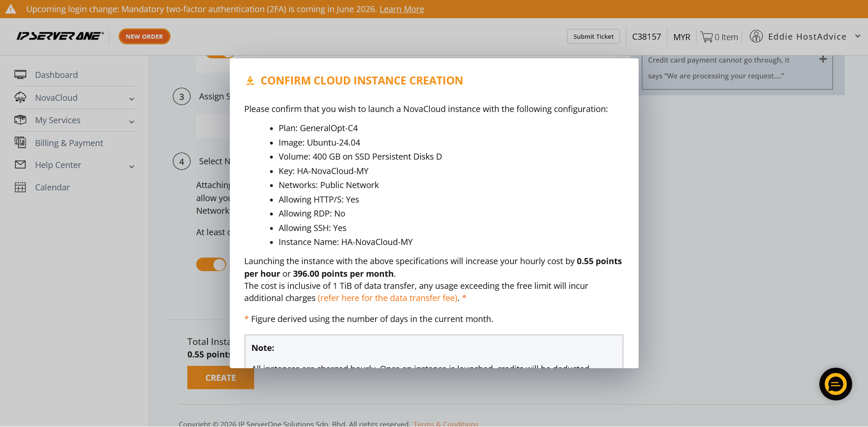Click the IP ServerOne logo

point(60,36)
